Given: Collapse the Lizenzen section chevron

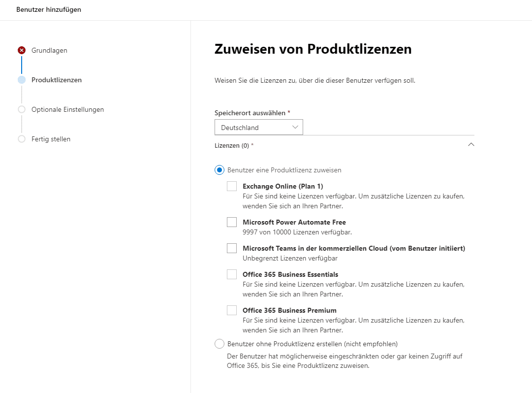Looking at the screenshot, I should (x=471, y=145).
